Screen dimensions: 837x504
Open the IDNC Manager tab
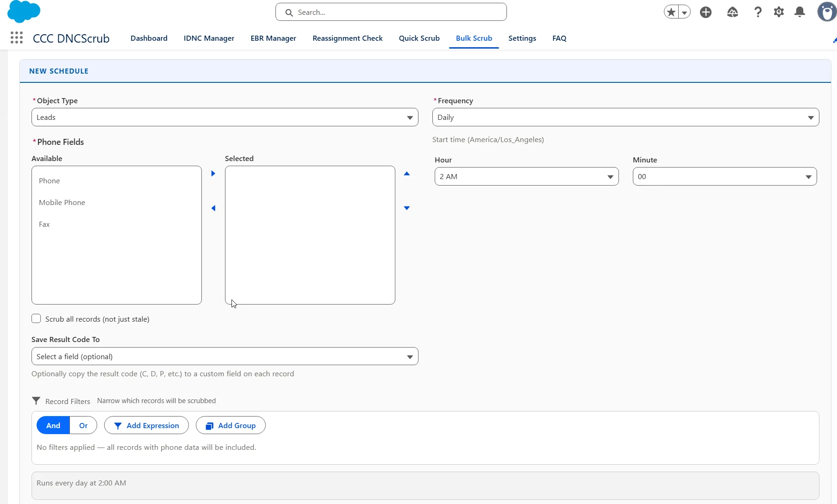coord(209,38)
